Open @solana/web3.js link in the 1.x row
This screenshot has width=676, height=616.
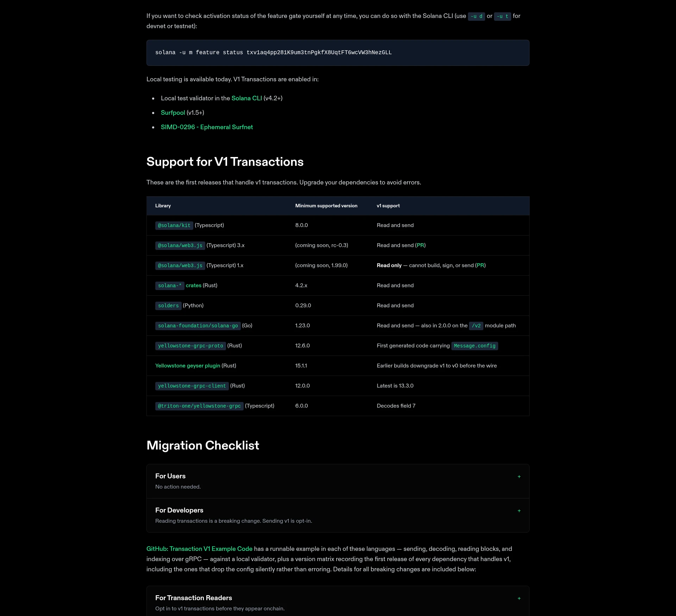tap(180, 265)
